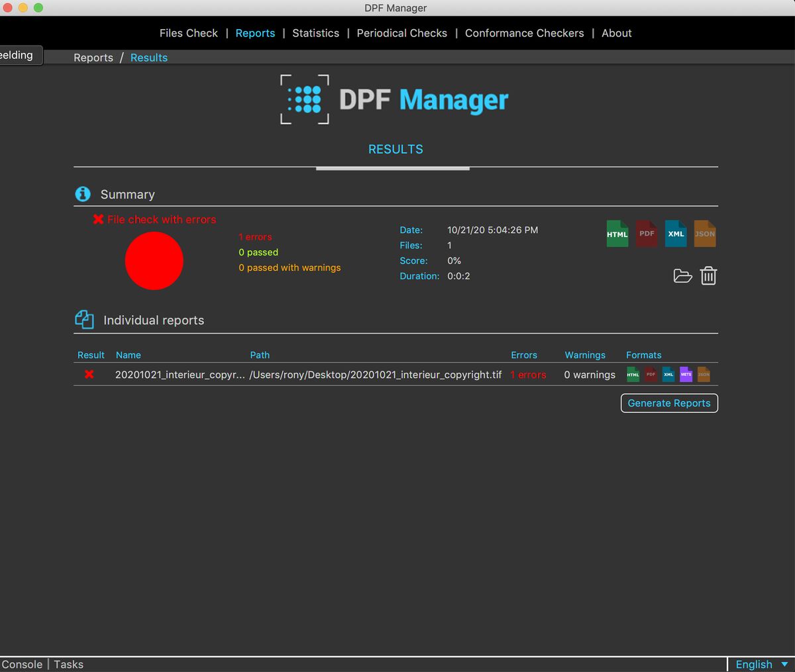Open the METS format for the interieur_copyright file
The image size is (795, 672).
coord(686,374)
